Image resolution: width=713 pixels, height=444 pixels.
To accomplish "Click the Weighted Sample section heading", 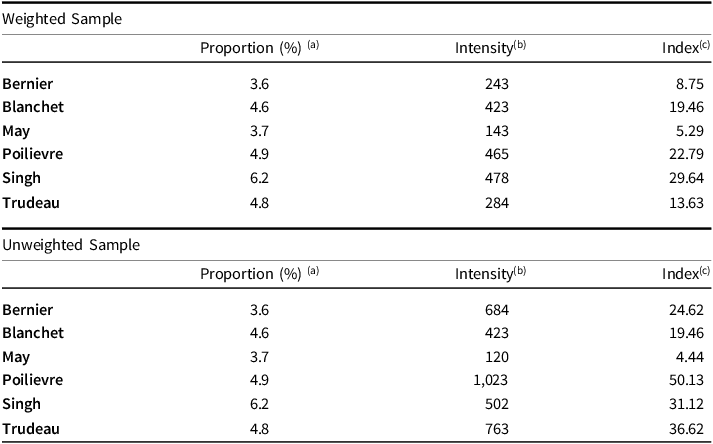I will click(62, 19).
